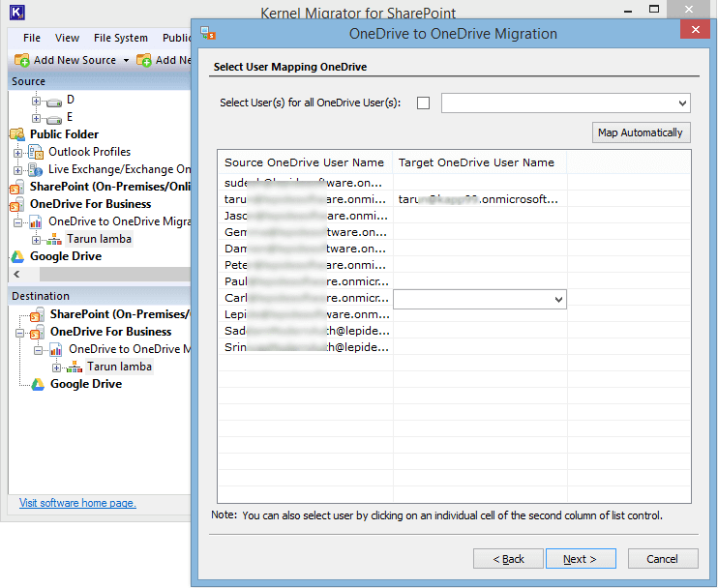This screenshot has width=718, height=588.
Task: Select the source row starting with Lepi
Action: pos(305,315)
